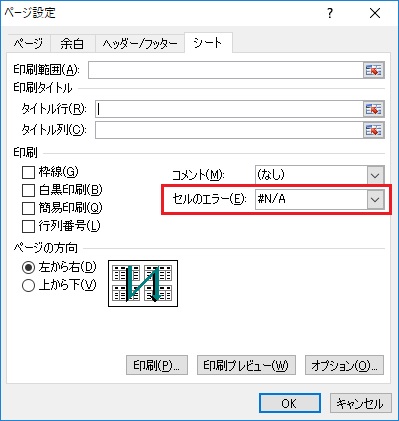
Task: Focus the タイトル行 input field
Action: click(x=229, y=109)
